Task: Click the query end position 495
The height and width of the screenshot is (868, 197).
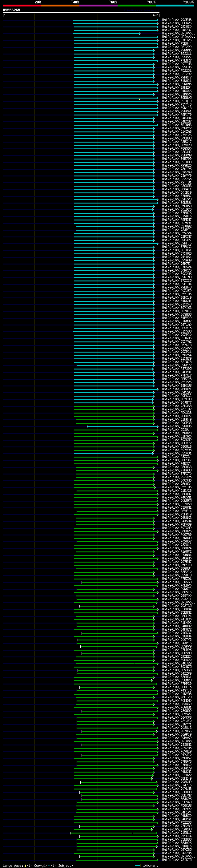Action: tap(155, 15)
